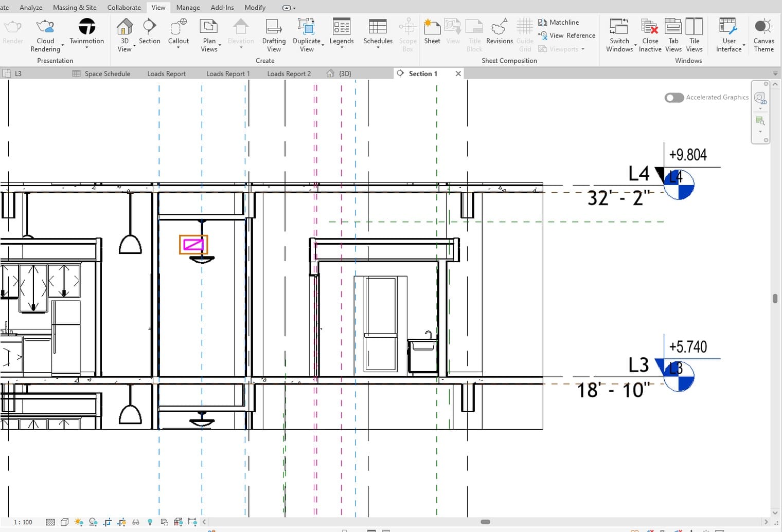782x532 pixels.
Task: Open the Add-Ins ribbon tab
Action: 222,7
